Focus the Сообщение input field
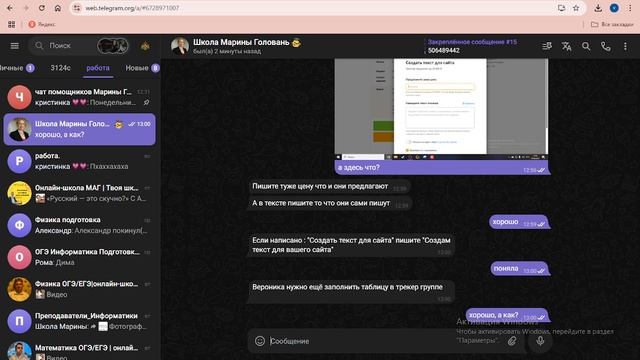This screenshot has width=640, height=360. tap(386, 341)
